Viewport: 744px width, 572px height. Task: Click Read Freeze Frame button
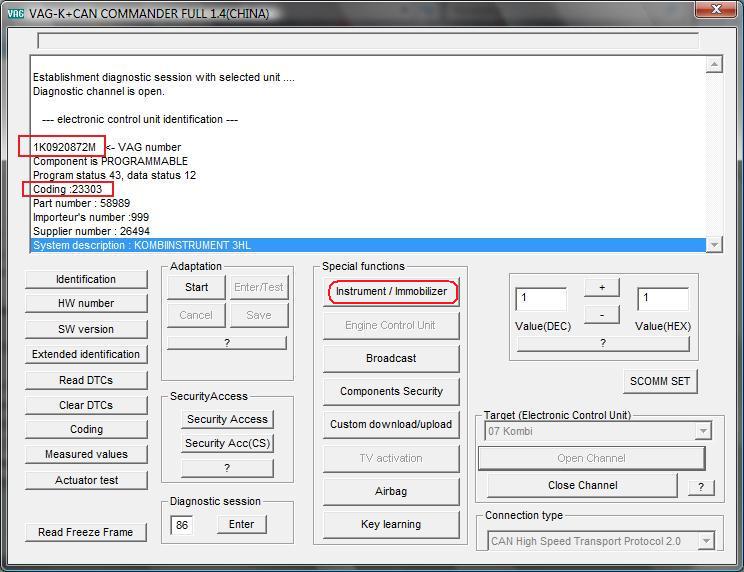[86, 532]
